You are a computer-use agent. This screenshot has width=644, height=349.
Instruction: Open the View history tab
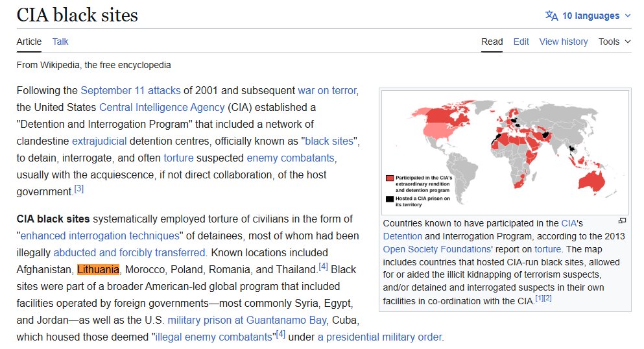point(564,42)
